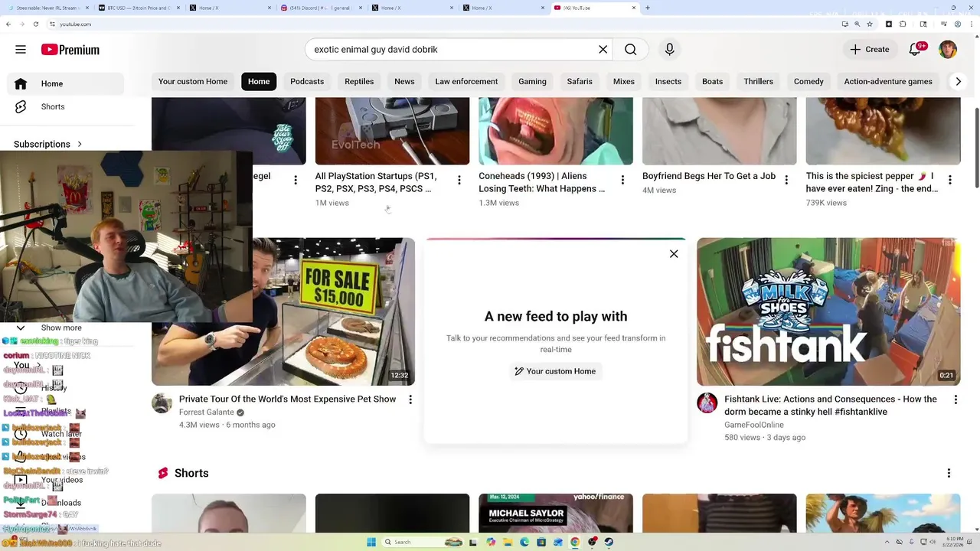
Task: Select the Action-adventure games chip
Action: [888, 81]
